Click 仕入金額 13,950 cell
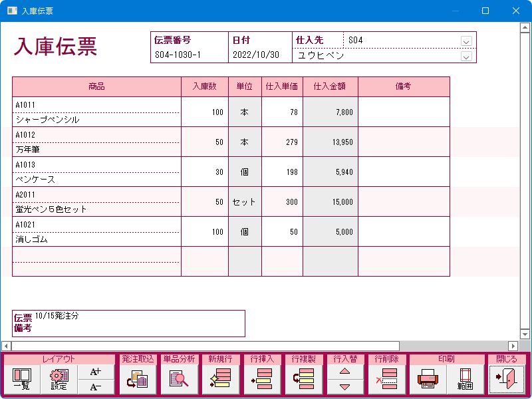The image size is (532, 399). coord(330,142)
